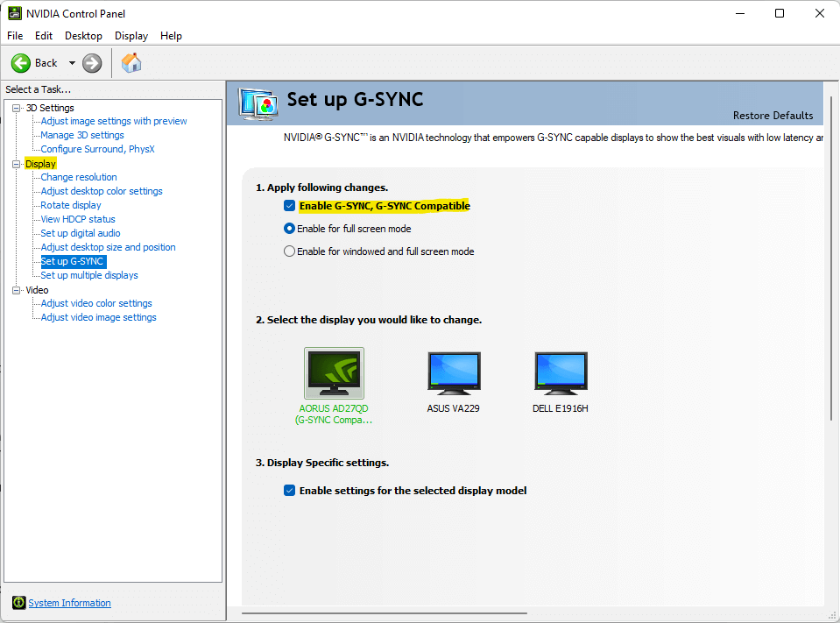Open the Desktop menu
840x623 pixels.
click(83, 36)
